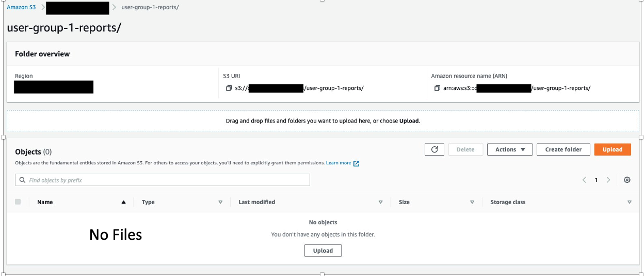The width and height of the screenshot is (644, 276).
Task: Sort by Size column arrow
Action: pos(472,202)
